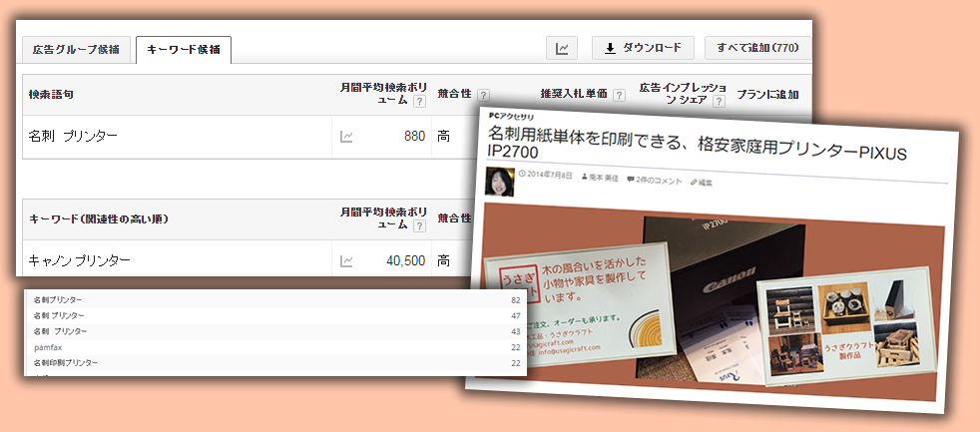Click the 名刺印刷プリンター row in keyword list
This screenshot has height=432, width=980.
(x=275, y=362)
